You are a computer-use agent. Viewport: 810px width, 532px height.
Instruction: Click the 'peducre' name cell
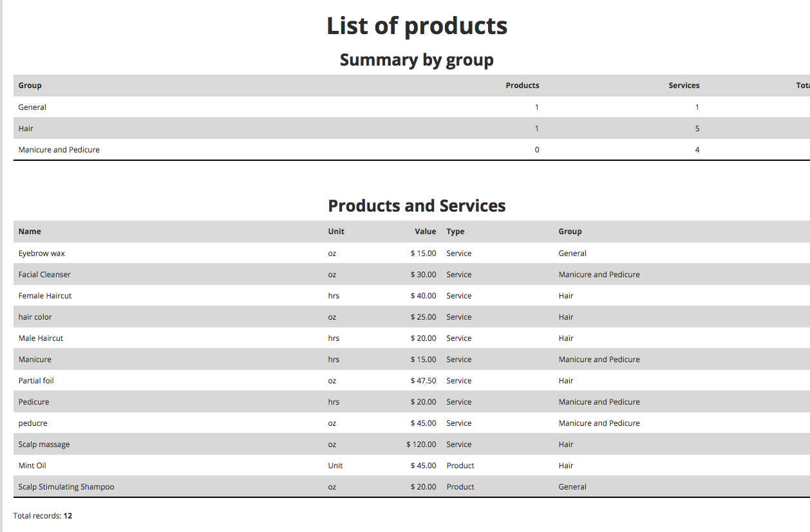tap(33, 423)
